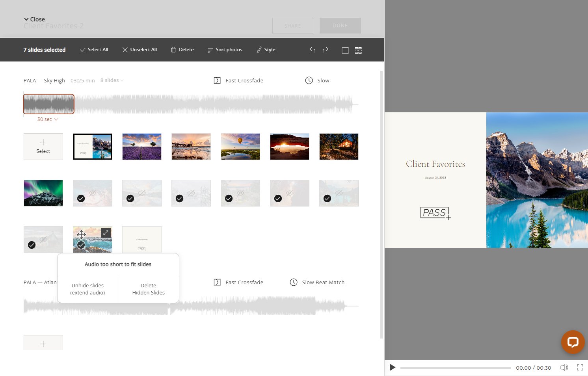The width and height of the screenshot is (588, 376).
Task: Open Fast Crossfade transition for second track
Action: [238, 282]
